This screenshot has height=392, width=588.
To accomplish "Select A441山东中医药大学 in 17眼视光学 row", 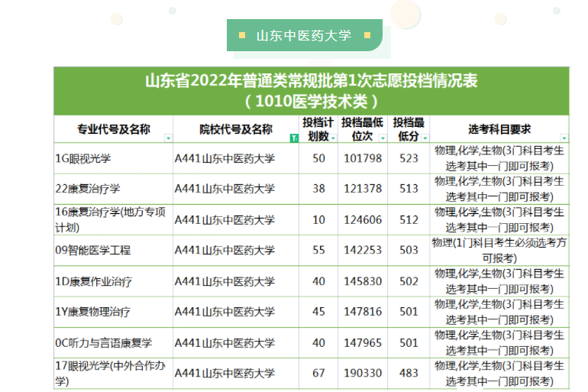I will point(225,373).
